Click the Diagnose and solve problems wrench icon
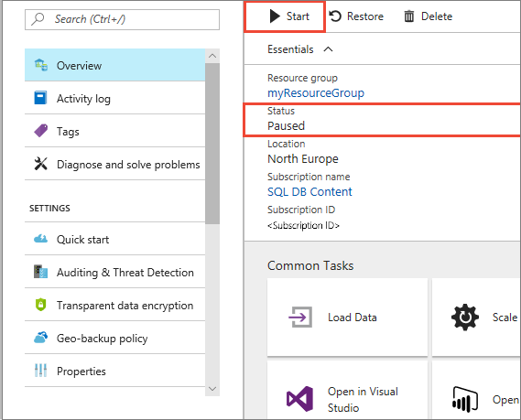521x420 pixels. pyautogui.click(x=41, y=164)
